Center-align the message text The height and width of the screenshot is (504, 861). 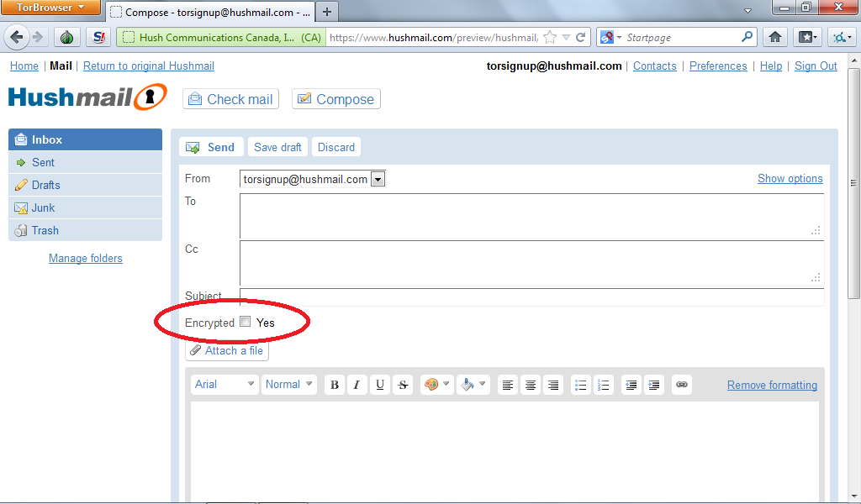[531, 385]
